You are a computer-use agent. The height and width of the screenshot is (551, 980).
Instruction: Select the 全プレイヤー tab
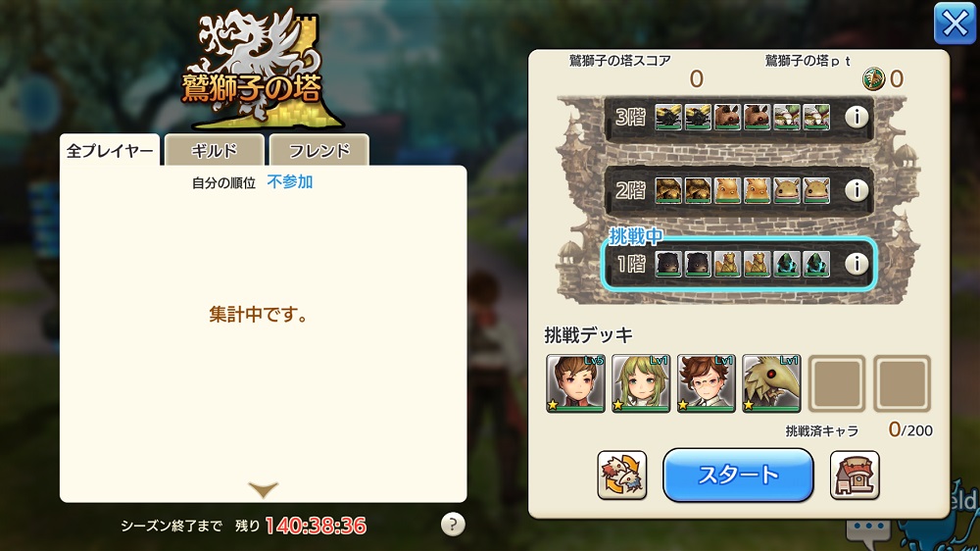[110, 150]
